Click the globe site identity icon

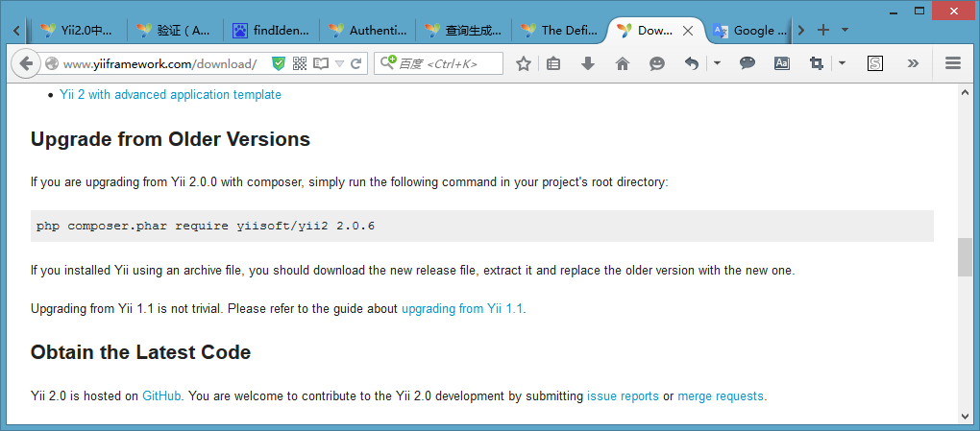coord(51,63)
